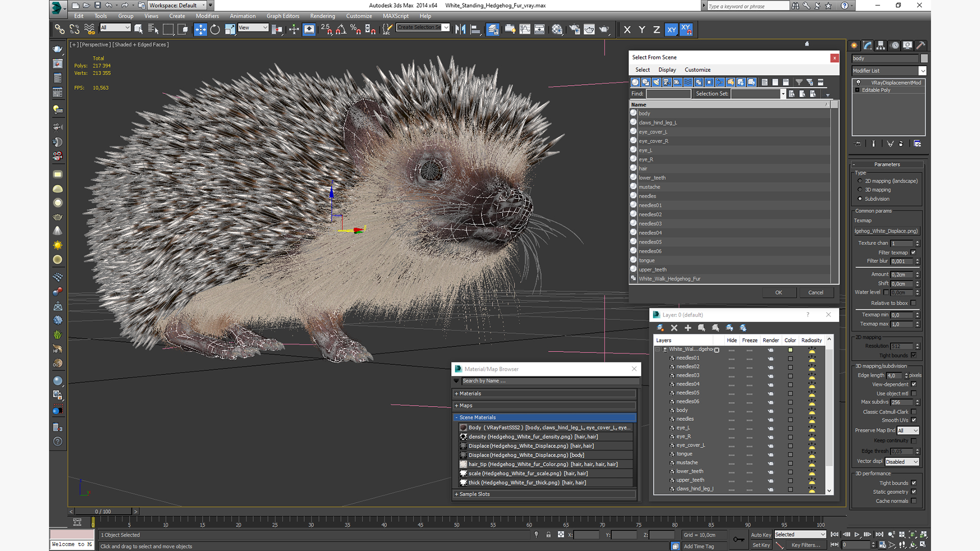Enable Relative to bbox checkbox
The width and height of the screenshot is (980, 551).
coord(914,303)
